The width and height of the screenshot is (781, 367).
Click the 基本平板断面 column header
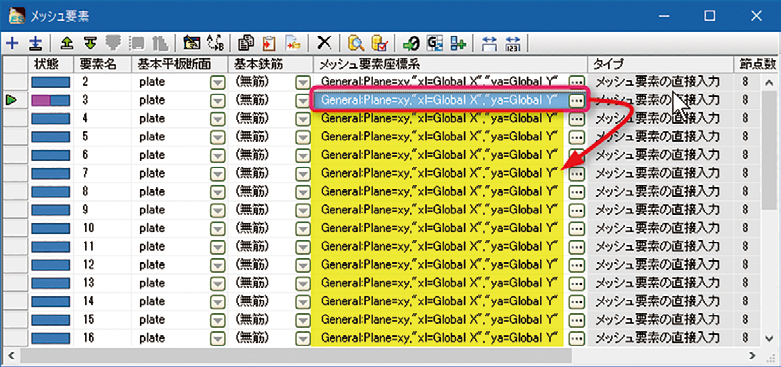[179, 64]
